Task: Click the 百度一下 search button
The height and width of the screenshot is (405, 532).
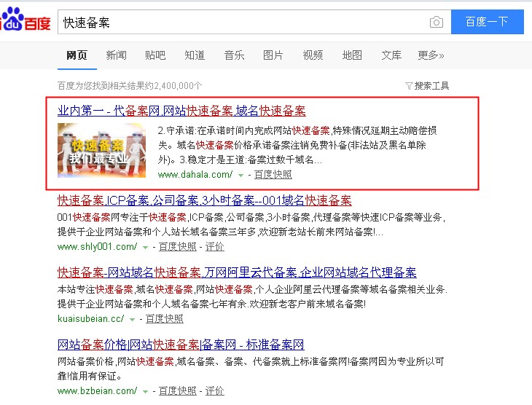Action: (x=487, y=22)
